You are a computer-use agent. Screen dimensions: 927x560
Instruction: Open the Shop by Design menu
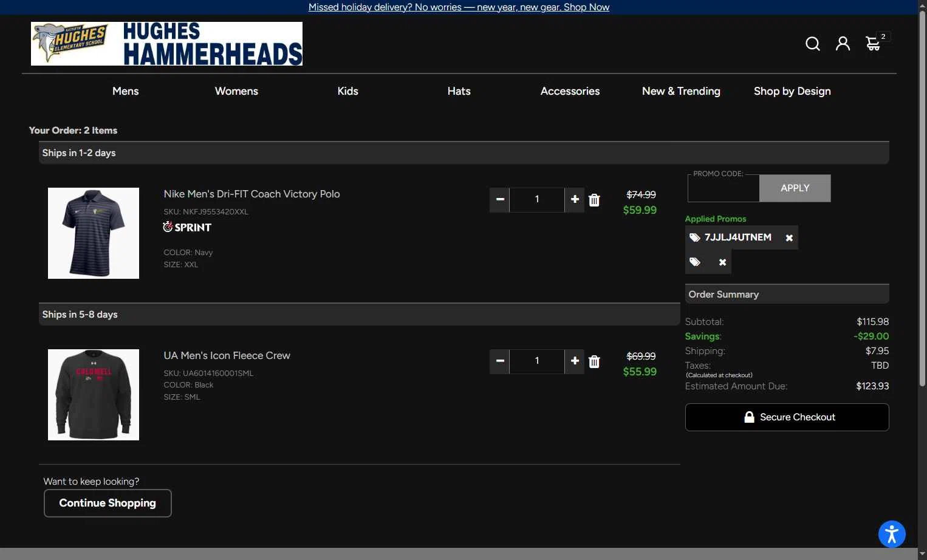click(792, 91)
